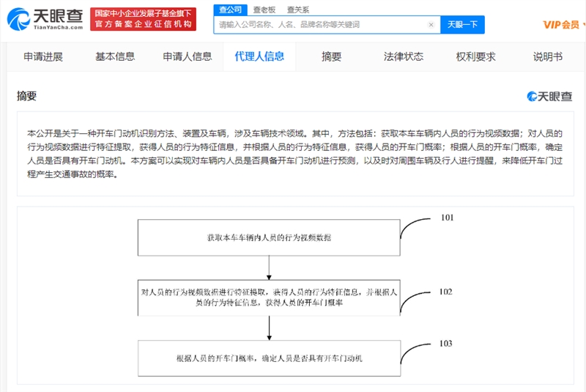Click the abstract paragraph starting 本公开是关于

(295, 154)
